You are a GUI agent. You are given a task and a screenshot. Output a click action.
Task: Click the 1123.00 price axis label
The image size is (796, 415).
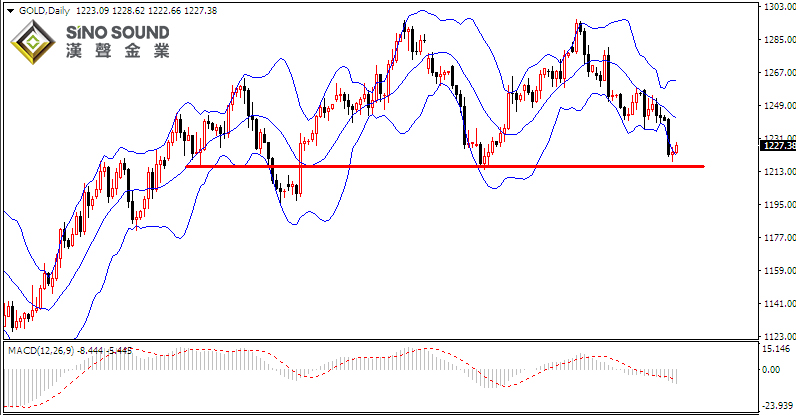[779, 336]
